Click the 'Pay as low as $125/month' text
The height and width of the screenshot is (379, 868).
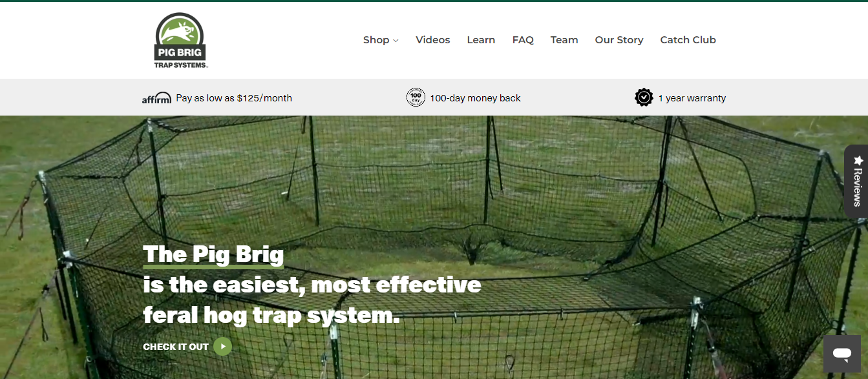pyautogui.click(x=234, y=98)
